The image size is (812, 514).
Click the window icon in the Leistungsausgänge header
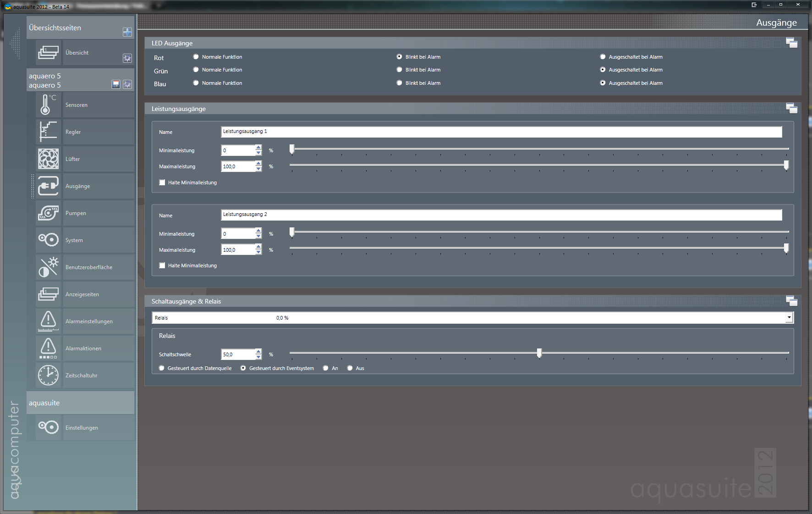coord(791,109)
